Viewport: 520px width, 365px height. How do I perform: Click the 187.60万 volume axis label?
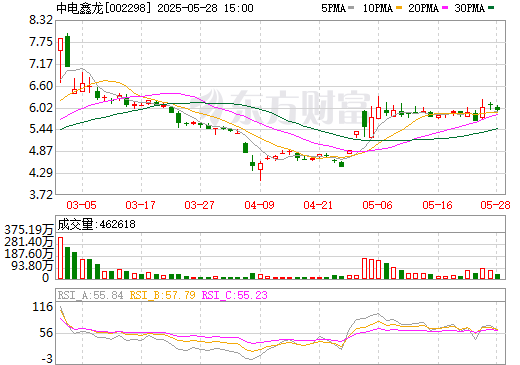[29, 254]
